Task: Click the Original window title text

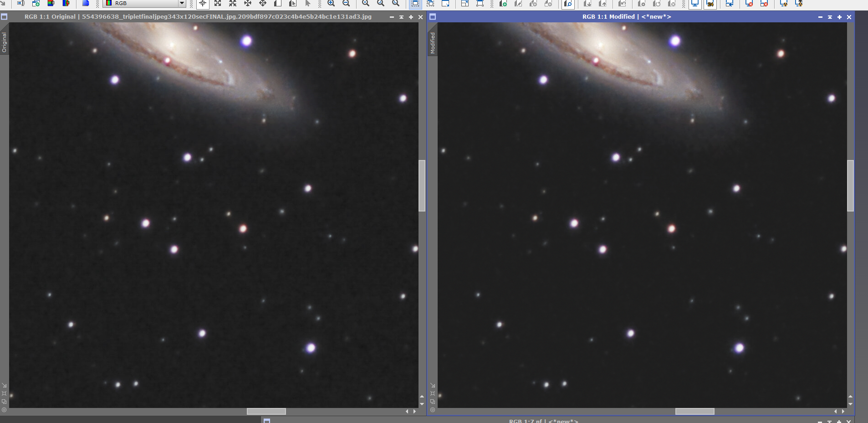Action: pos(198,17)
